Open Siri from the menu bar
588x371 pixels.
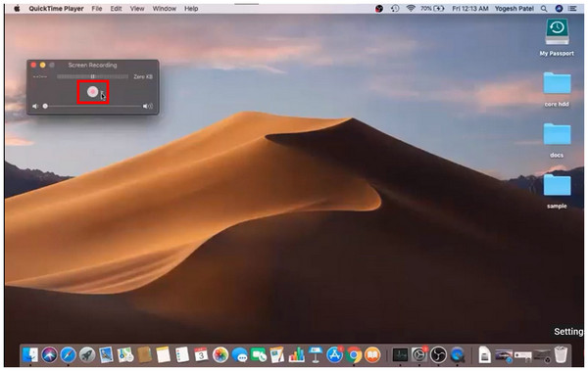point(559,8)
